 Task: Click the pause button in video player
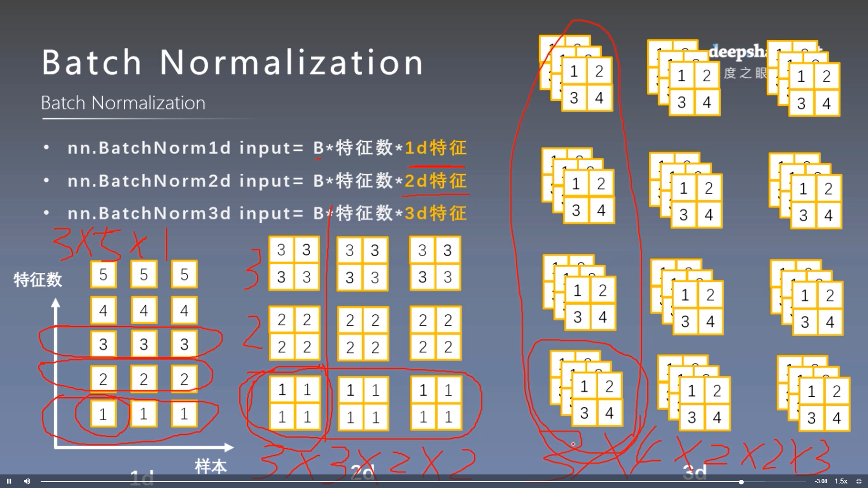point(9,481)
